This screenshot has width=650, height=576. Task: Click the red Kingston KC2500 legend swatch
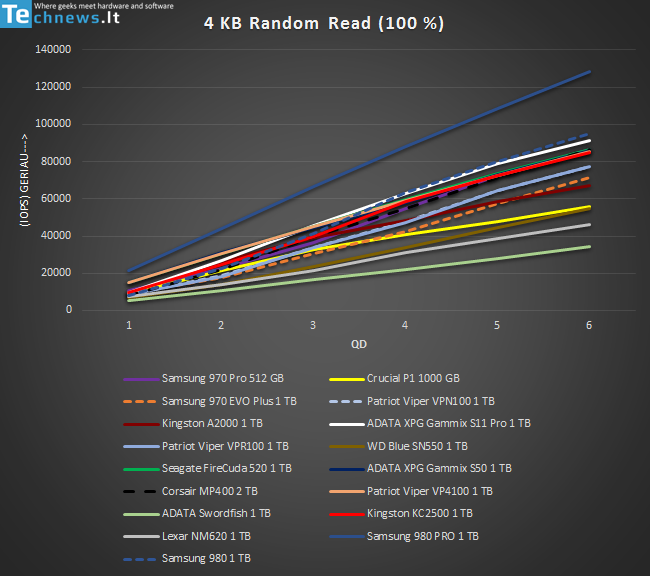click(347, 515)
